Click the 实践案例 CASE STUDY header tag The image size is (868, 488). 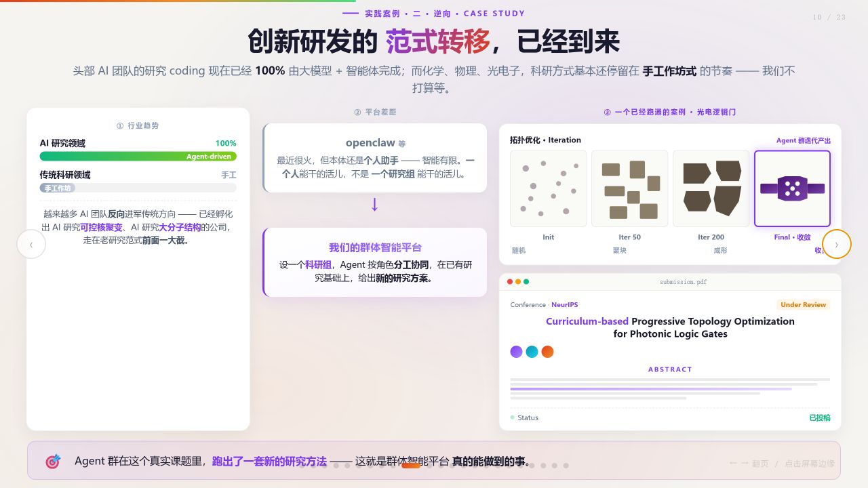(x=434, y=14)
